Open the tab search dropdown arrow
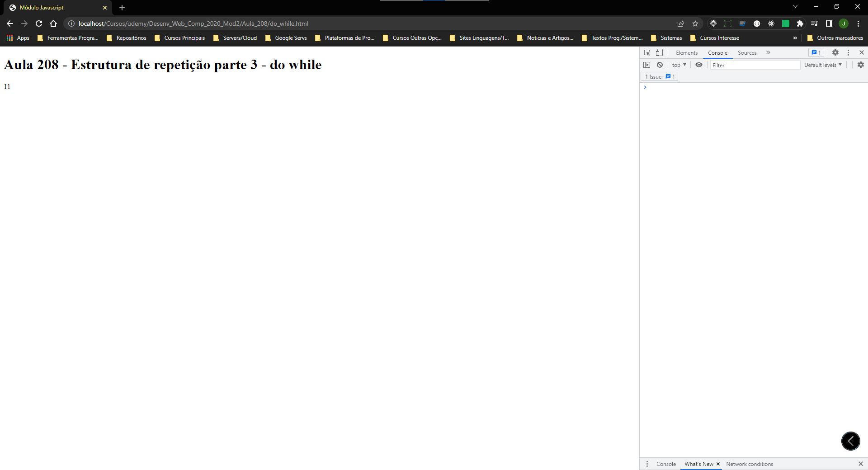This screenshot has width=868, height=470. (795, 7)
